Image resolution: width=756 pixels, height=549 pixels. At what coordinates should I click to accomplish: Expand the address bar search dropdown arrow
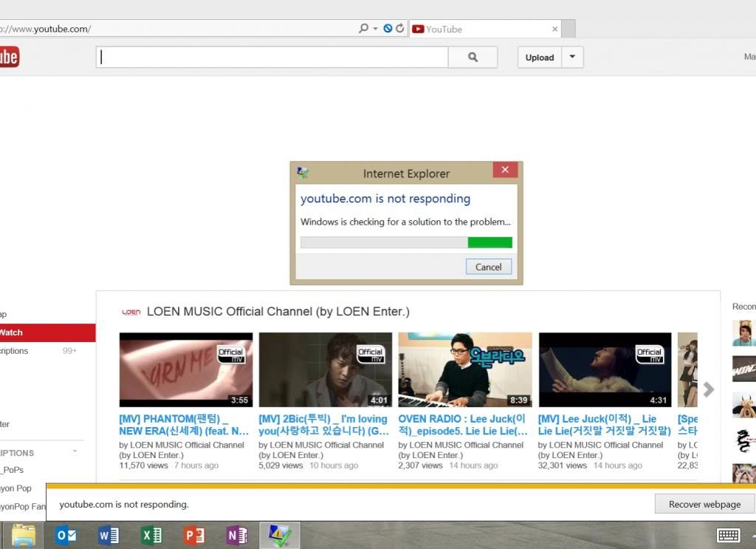pos(375,29)
